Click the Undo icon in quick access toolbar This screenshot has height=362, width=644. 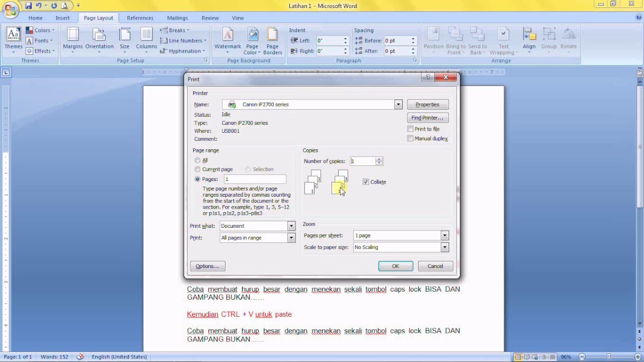coord(38,6)
